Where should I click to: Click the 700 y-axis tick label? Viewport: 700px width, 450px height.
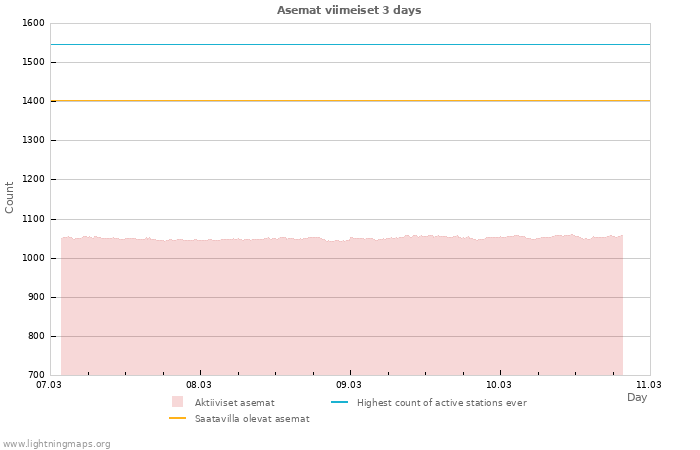tap(35, 375)
